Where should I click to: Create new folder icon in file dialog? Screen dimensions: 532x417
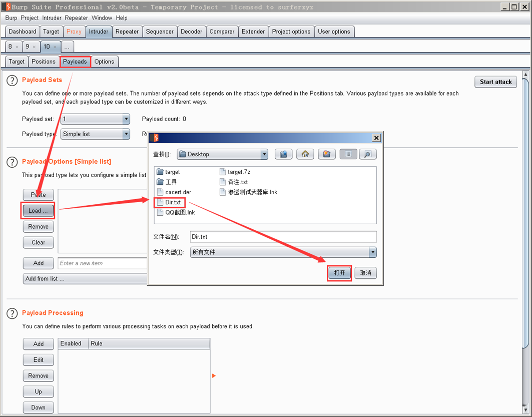click(x=327, y=154)
